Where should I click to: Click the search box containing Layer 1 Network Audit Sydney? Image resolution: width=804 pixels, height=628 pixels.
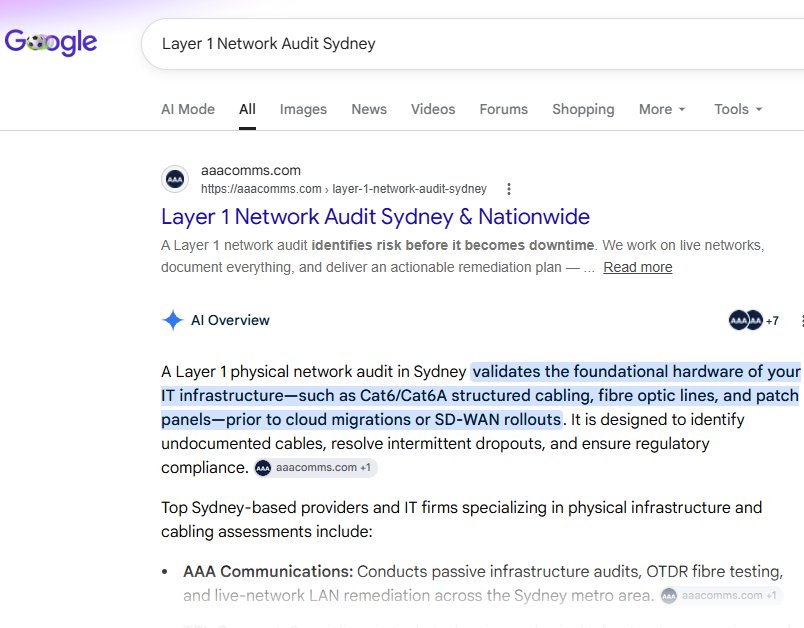472,44
